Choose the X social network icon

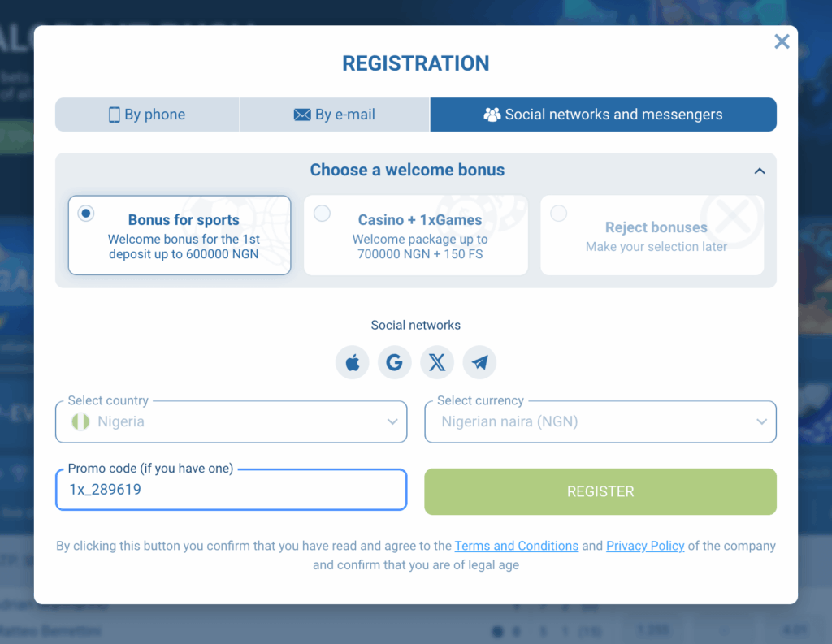click(x=437, y=362)
